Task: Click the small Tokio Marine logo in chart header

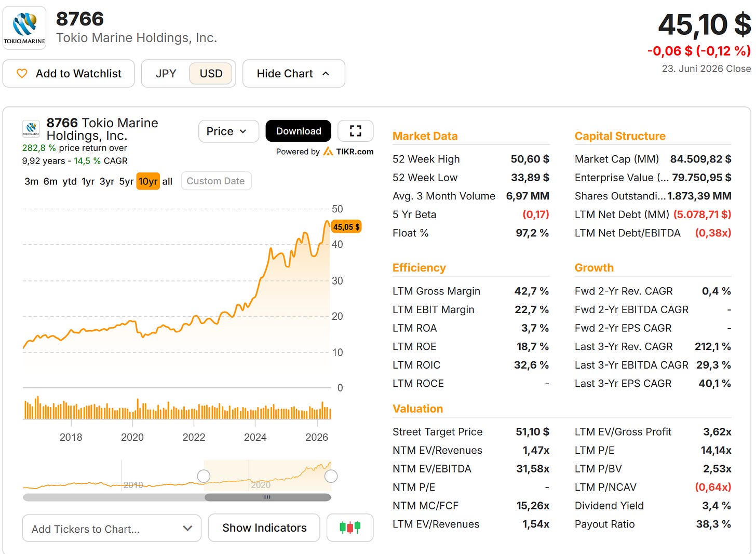Action: click(31, 129)
